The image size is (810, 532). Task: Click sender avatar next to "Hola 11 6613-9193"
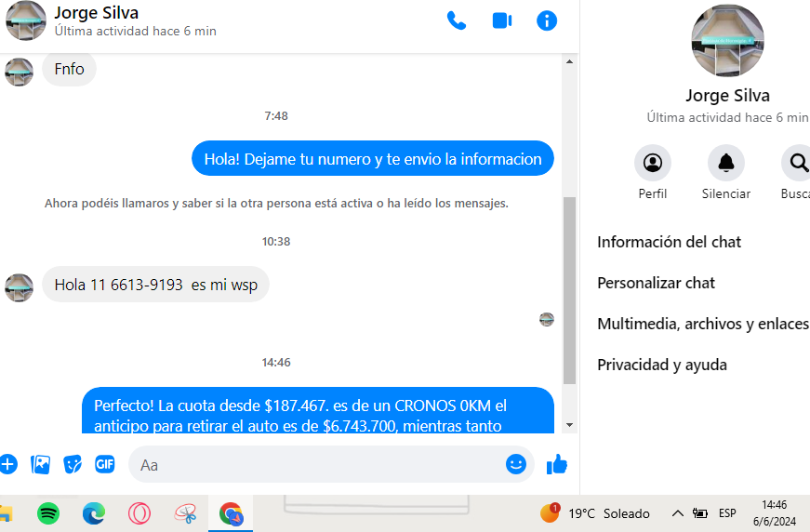coord(20,287)
